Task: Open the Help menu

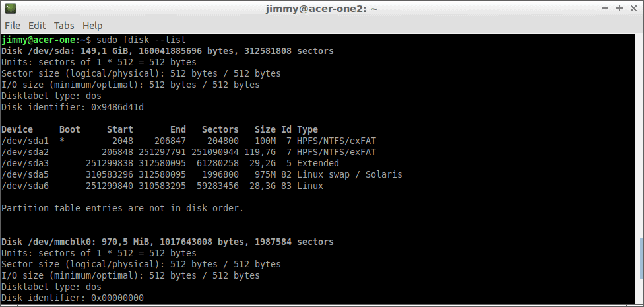Action: click(x=92, y=26)
